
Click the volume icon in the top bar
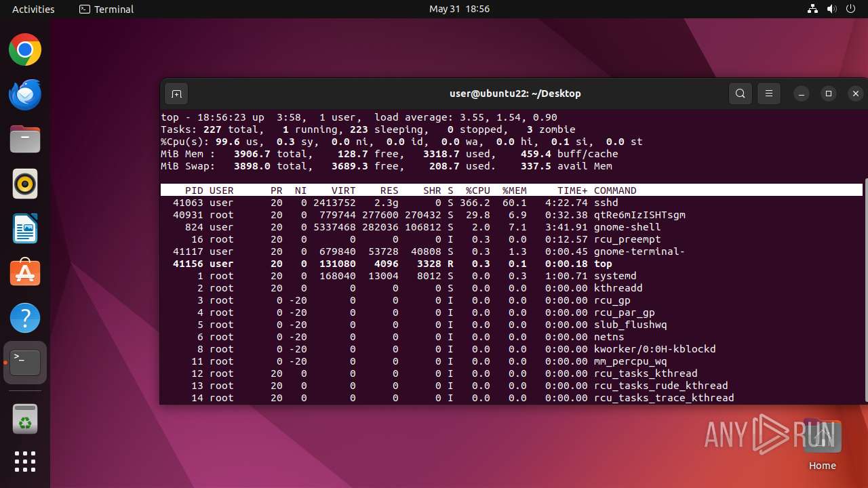coord(832,9)
